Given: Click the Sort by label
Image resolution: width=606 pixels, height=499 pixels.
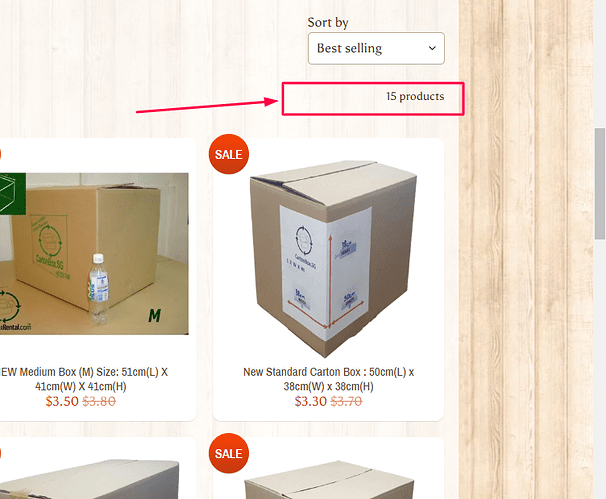Looking at the screenshot, I should click(328, 22).
